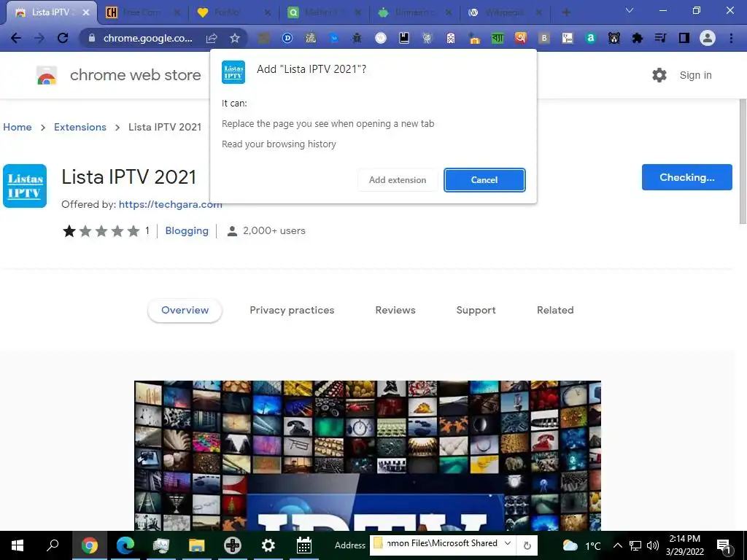The width and height of the screenshot is (747, 560).
Task: Open a new tab with plus button
Action: pyautogui.click(x=566, y=12)
